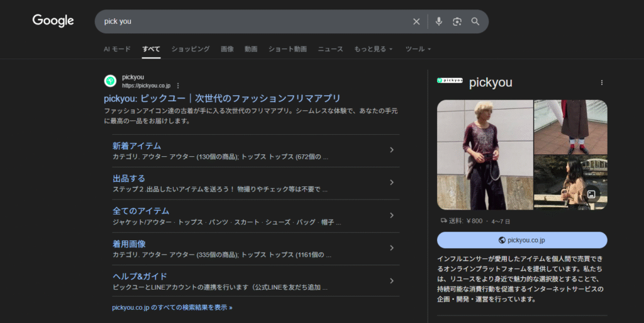644x323 pixels.
Task: Click the search field containing 'pick you'
Action: pyautogui.click(x=252, y=21)
